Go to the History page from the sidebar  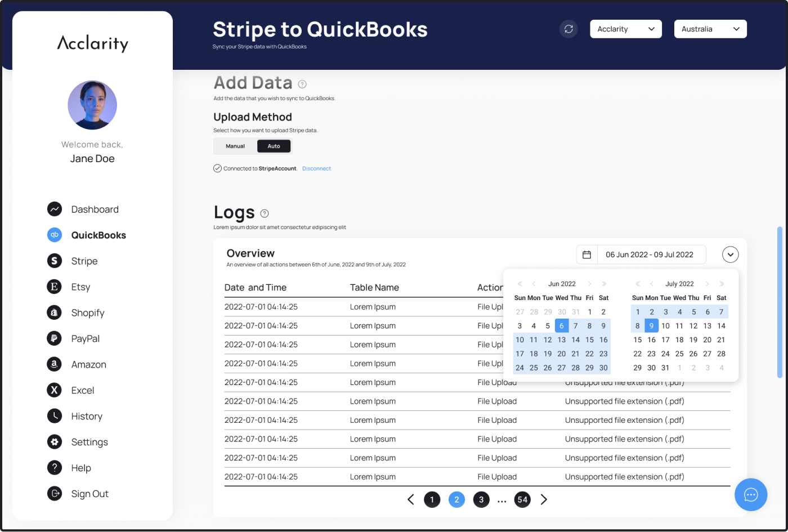pos(54,416)
